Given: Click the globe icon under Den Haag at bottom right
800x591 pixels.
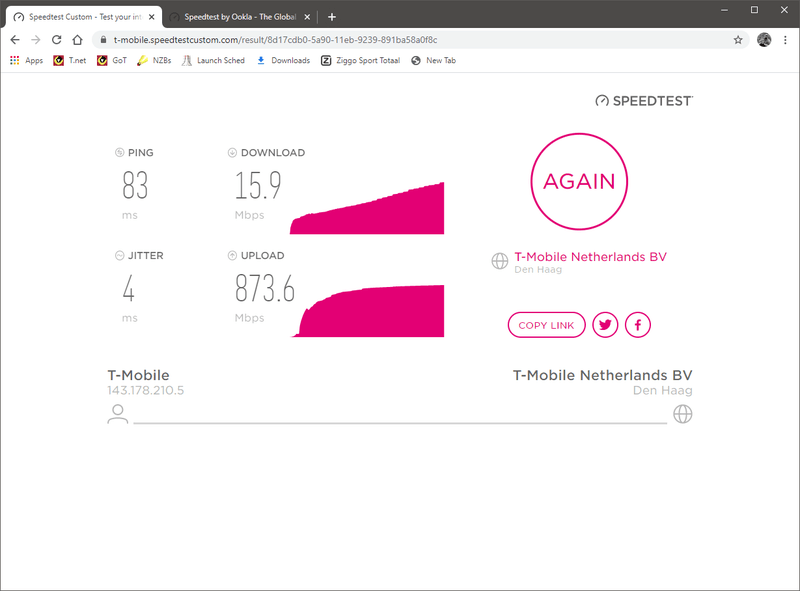Looking at the screenshot, I should pyautogui.click(x=683, y=414).
